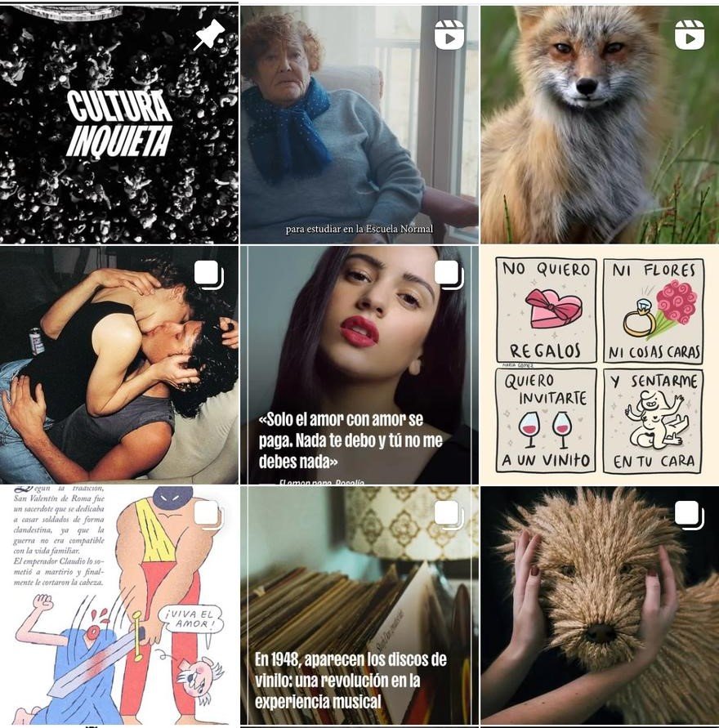Screen dimensions: 719x728
Task: Click carousel icon on San Valentín illustration post
Action: 209,516
